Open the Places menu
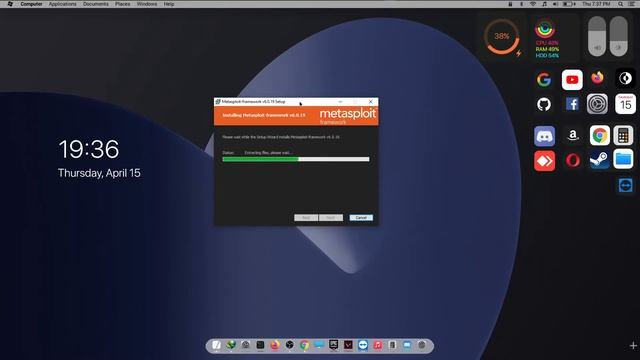The height and width of the screenshot is (360, 640). tap(122, 4)
